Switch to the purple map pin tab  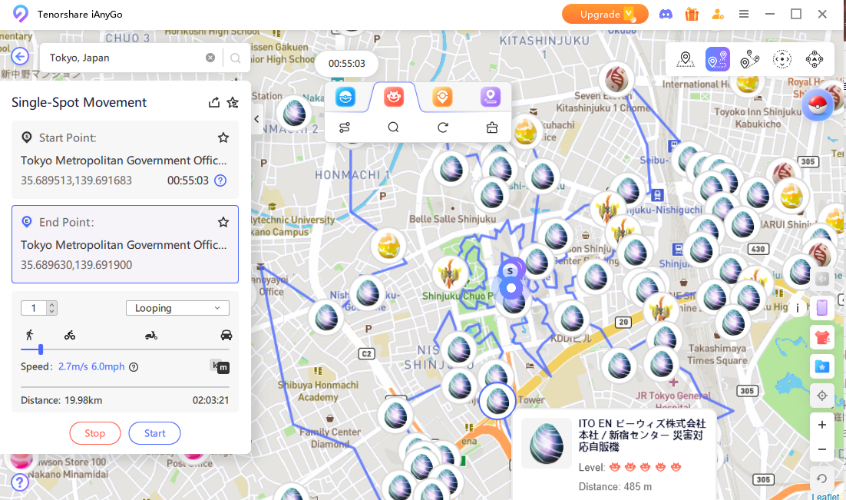(x=490, y=97)
